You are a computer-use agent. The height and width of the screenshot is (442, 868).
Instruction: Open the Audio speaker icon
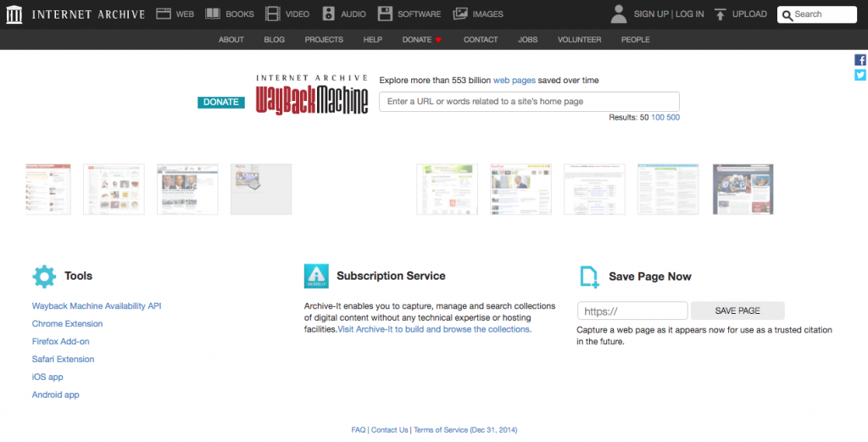tap(329, 14)
